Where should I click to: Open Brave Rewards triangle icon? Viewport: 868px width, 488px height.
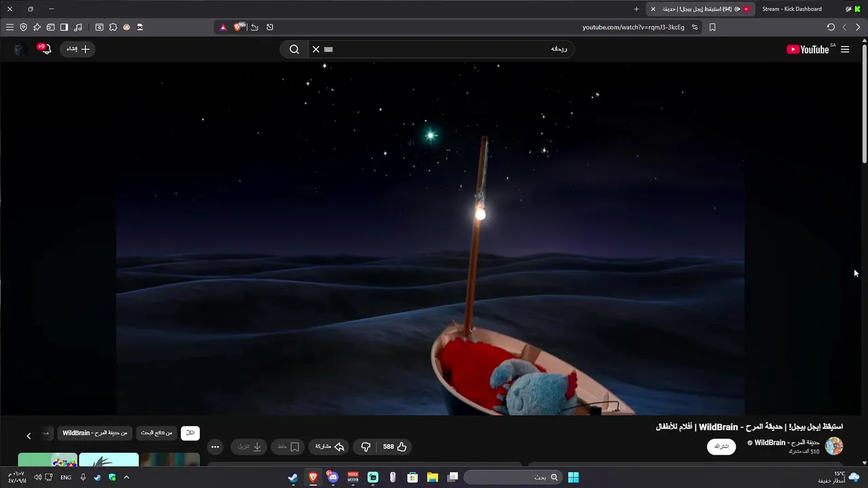pos(222,27)
